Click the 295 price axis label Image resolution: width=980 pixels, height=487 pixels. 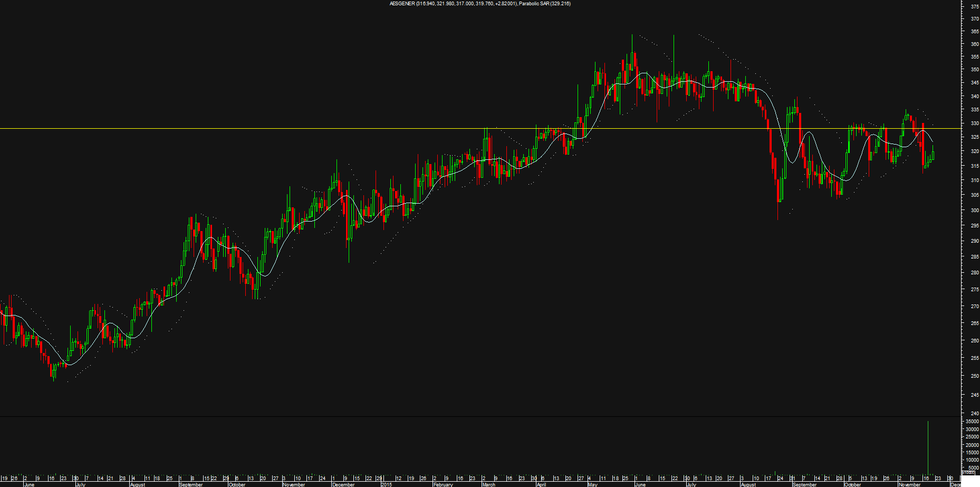(x=975, y=226)
